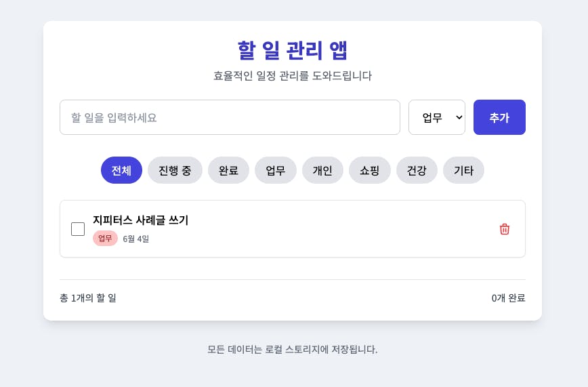Click the 추가 button to add a task
This screenshot has width=588, height=387.
(x=499, y=117)
